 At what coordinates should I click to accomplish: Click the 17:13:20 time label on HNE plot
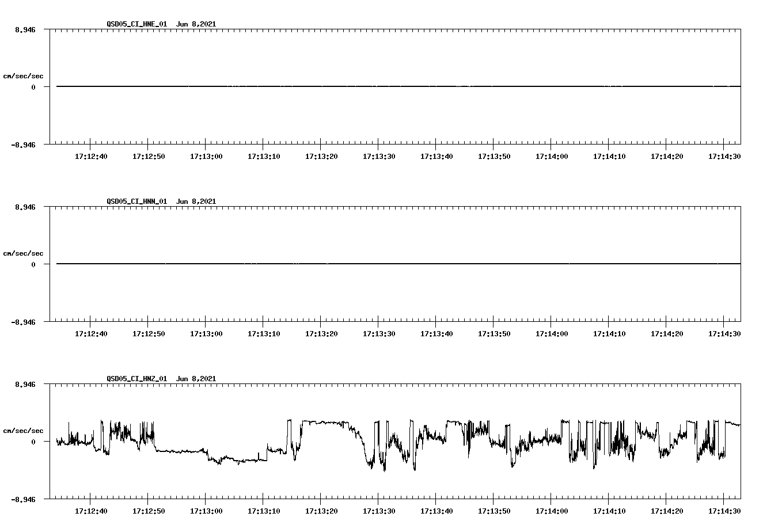321,157
